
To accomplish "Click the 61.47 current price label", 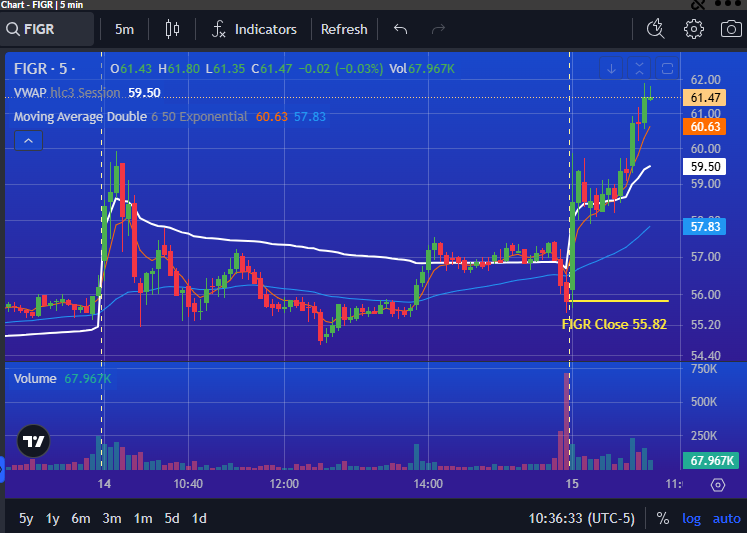I will coord(704,98).
